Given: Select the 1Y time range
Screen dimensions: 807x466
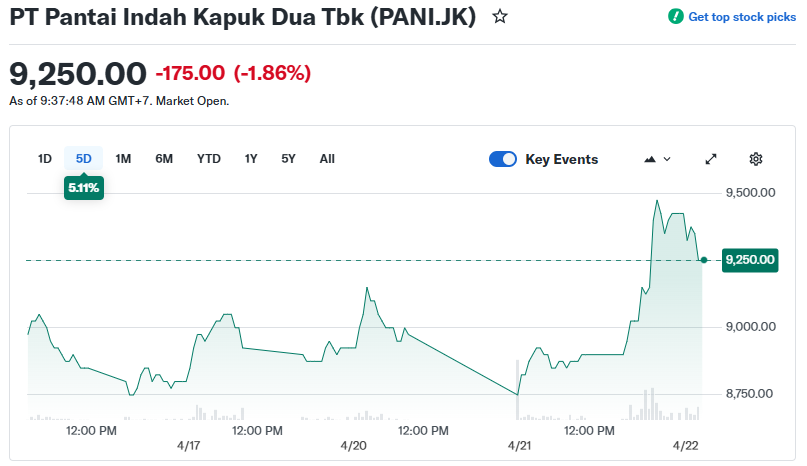Looking at the screenshot, I should pyautogui.click(x=251, y=158).
